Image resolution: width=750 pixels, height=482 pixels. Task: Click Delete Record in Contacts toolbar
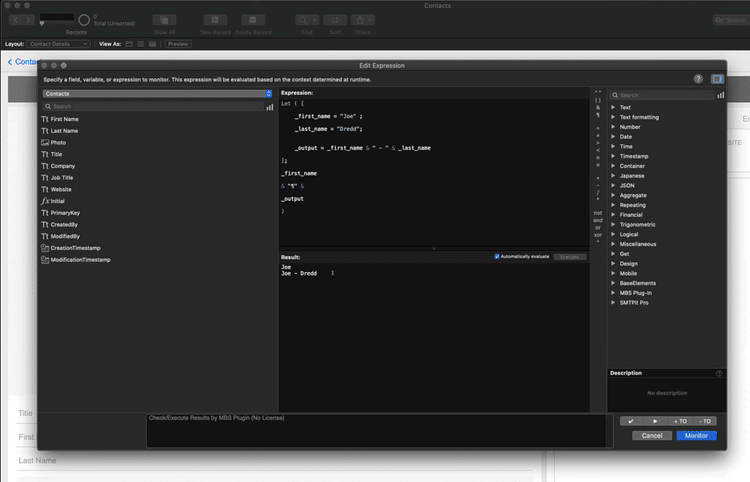[x=253, y=20]
